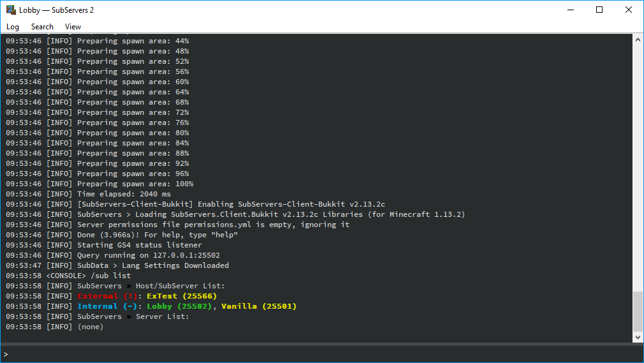Maximize the Lobby console window
This screenshot has width=644, height=363.
(599, 10)
